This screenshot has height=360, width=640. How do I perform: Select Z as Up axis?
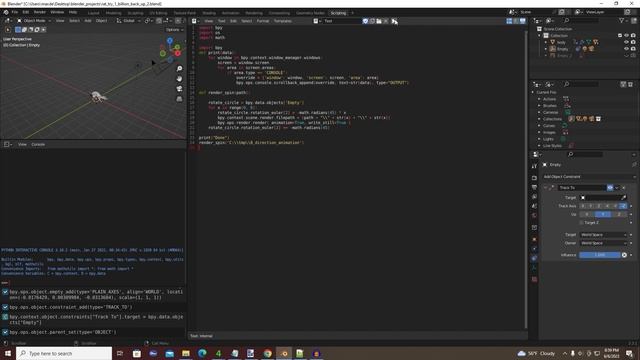coord(619,214)
